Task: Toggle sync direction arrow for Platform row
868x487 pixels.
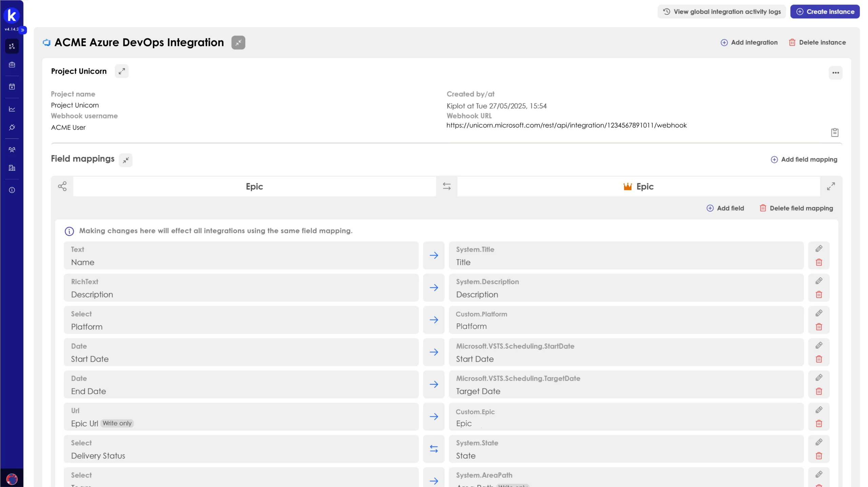Action: click(x=434, y=320)
